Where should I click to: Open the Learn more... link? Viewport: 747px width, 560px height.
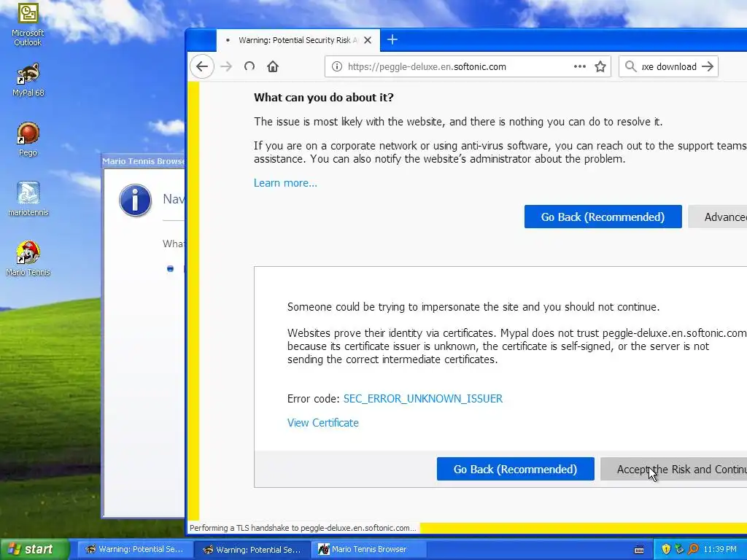(285, 183)
